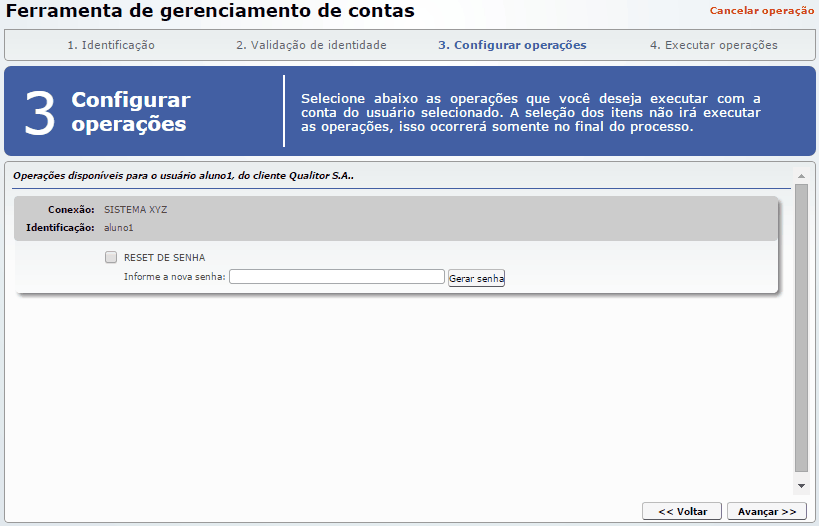Go to step 1. Identificação
This screenshot has width=819, height=526.
pos(111,45)
